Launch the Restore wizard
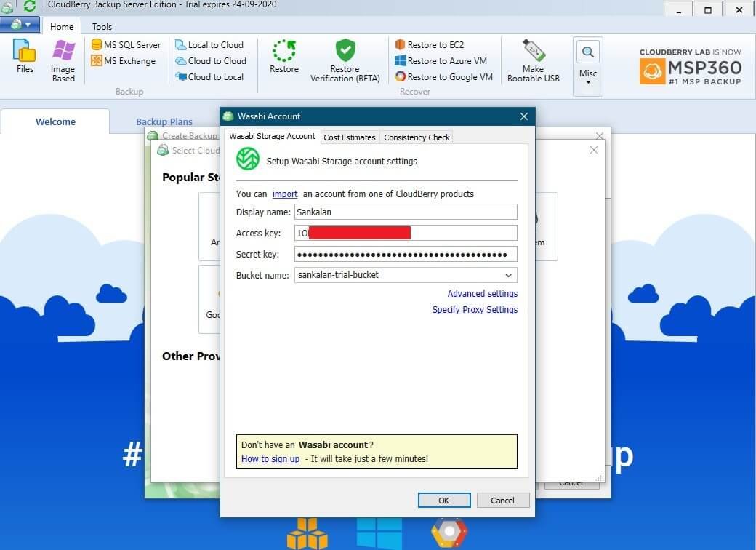The width and height of the screenshot is (756, 550). 284,57
